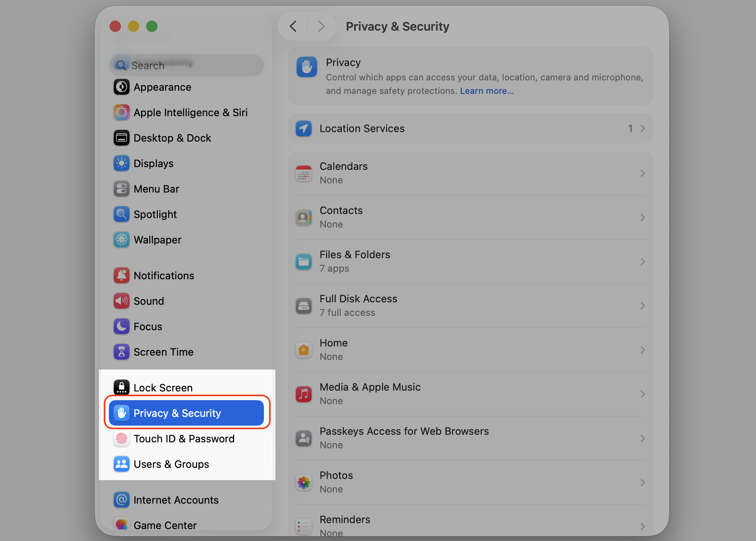756x541 pixels.
Task: Expand the Contacts row chevron
Action: point(643,218)
